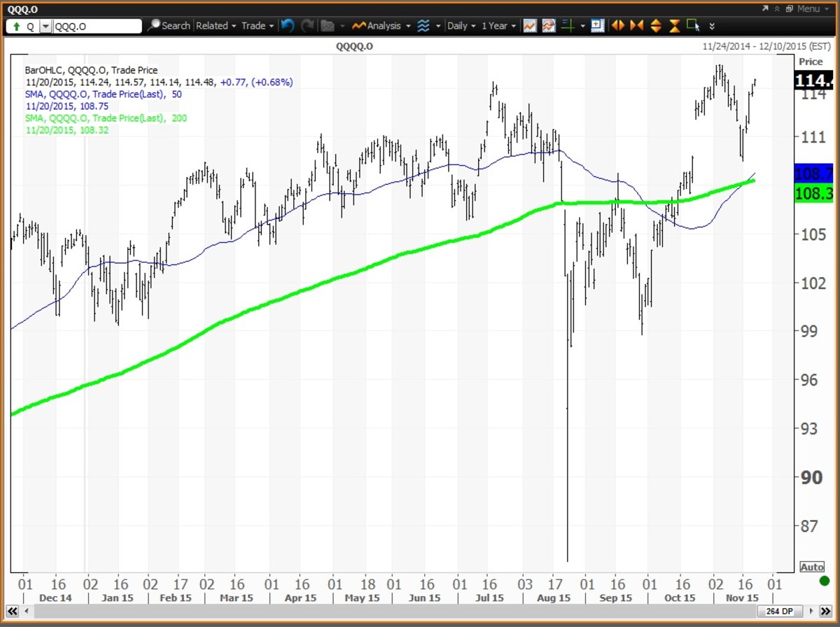Click the crosshair cursor tool icon
Screen dimensions: 840x627
click(x=568, y=26)
